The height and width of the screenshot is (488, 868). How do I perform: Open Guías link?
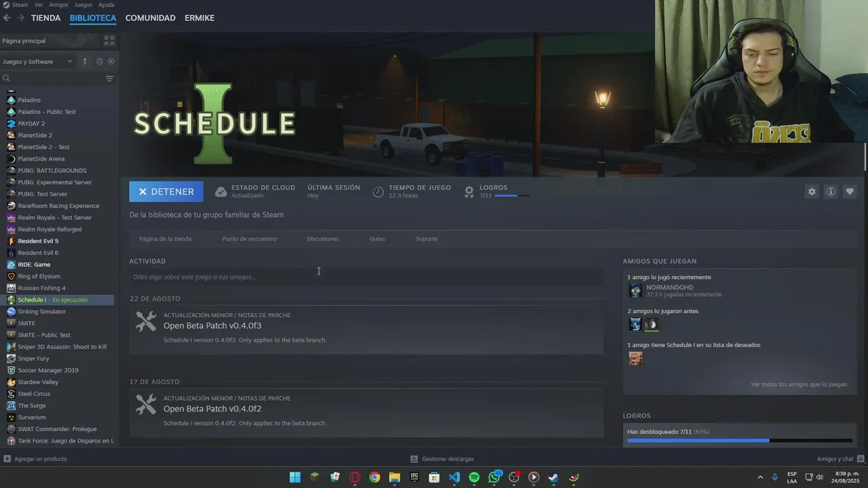[377, 239]
